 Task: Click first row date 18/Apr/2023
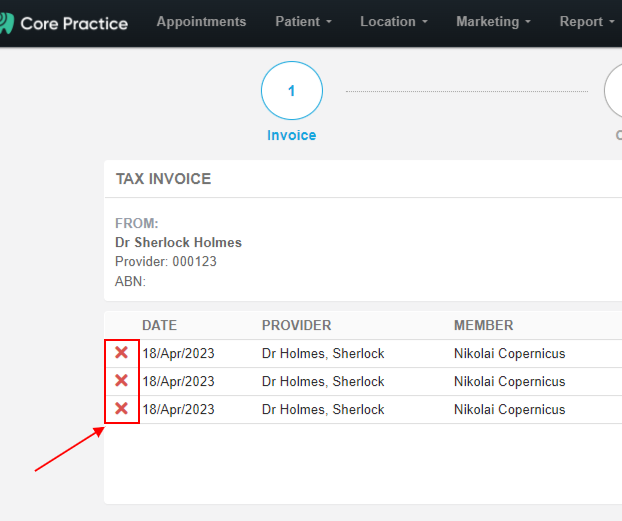179,354
